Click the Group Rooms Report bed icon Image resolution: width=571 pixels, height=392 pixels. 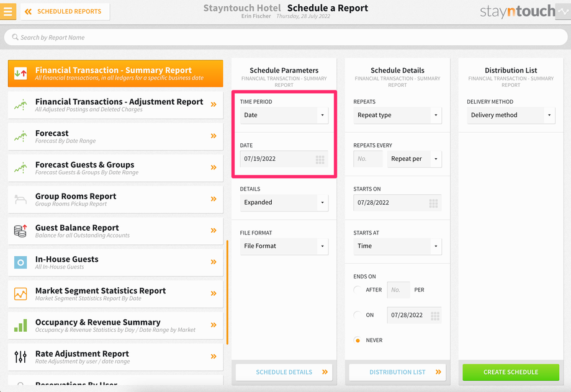click(20, 200)
